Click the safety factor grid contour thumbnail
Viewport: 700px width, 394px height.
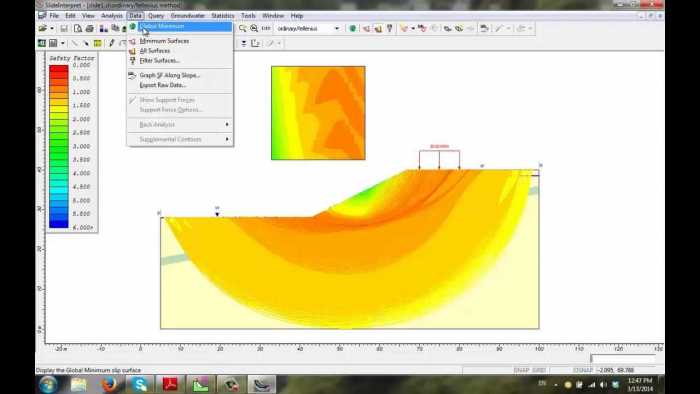pos(318,113)
